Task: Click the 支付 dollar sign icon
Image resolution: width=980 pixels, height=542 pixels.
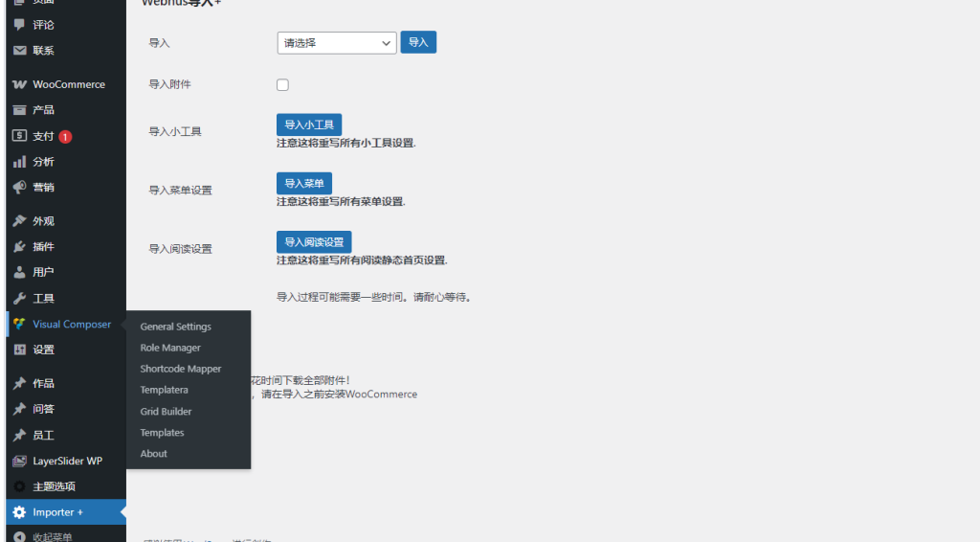Action: (19, 136)
